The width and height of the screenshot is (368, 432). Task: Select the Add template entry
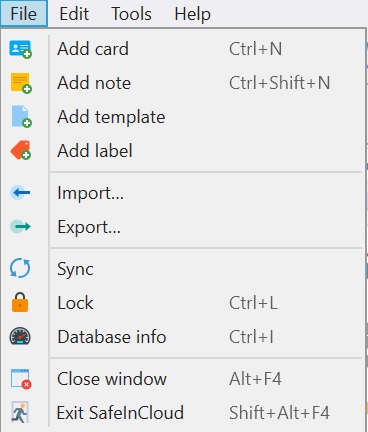182,117
